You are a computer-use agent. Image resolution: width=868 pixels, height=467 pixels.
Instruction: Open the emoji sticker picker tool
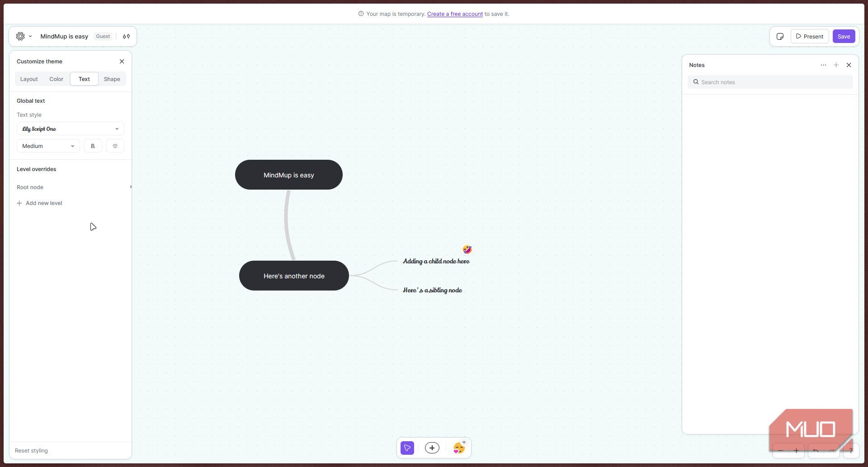pos(459,448)
